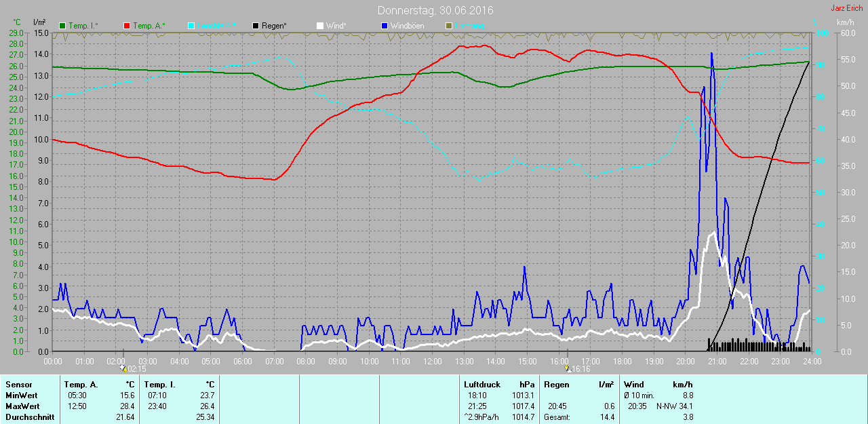Click the white Wind legend square
Viewport: 868px width, 424px height.
point(320,26)
